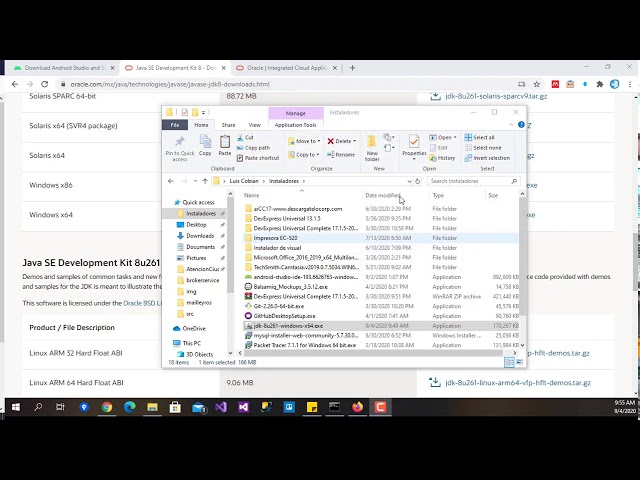Viewport: 640px width, 480px height.
Task: Switch to large icons view in status bar
Action: coord(519,362)
